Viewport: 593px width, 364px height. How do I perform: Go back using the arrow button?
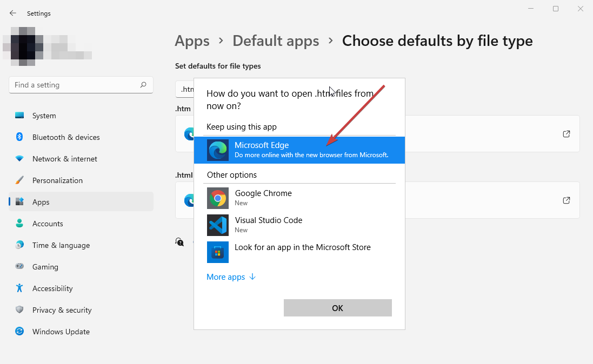pyautogui.click(x=12, y=13)
